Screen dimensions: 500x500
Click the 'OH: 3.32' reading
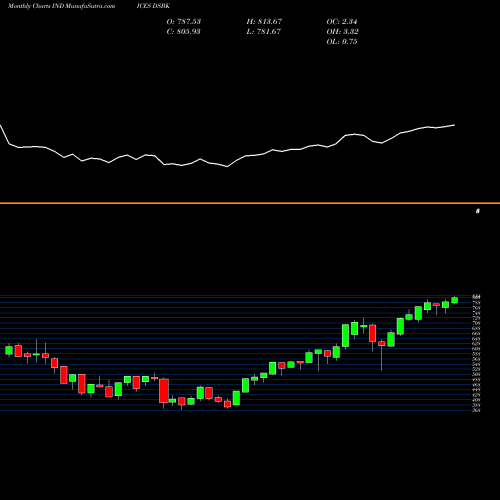click(342, 32)
